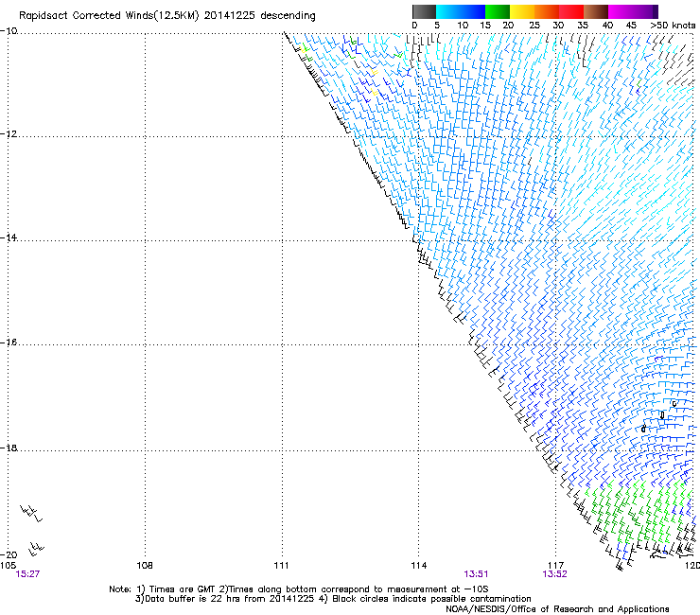Click the purple 13:51 time stamp
700x615 pixels.
click(x=476, y=574)
